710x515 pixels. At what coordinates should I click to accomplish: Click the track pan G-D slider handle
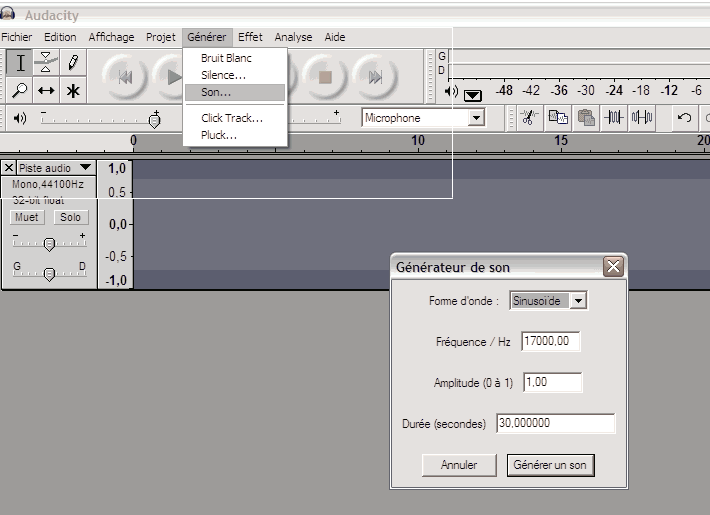pos(49,274)
